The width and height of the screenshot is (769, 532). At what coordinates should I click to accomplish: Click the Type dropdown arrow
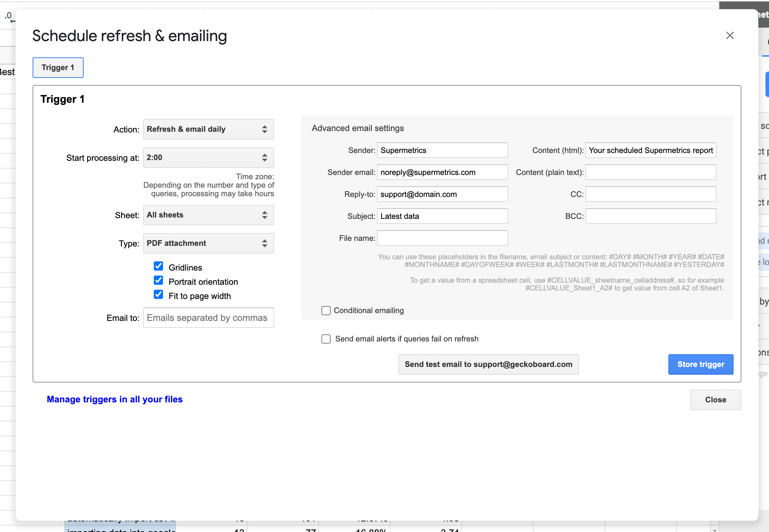265,243
